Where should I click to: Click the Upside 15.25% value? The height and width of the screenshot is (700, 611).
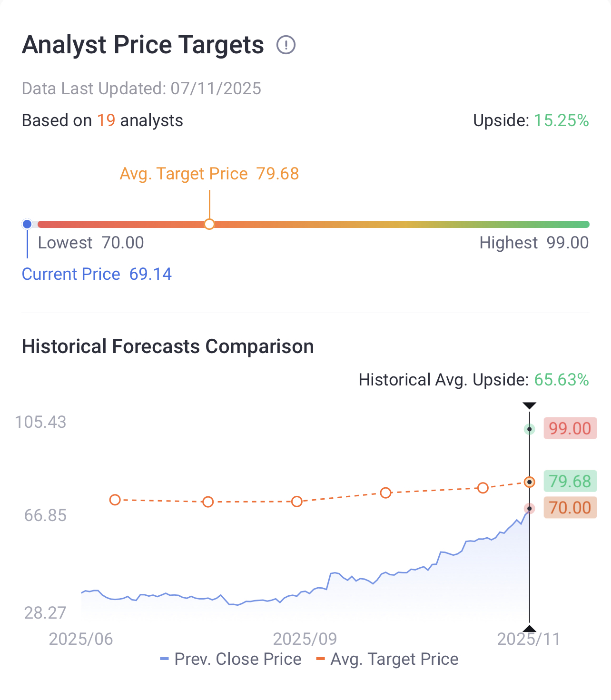click(561, 120)
